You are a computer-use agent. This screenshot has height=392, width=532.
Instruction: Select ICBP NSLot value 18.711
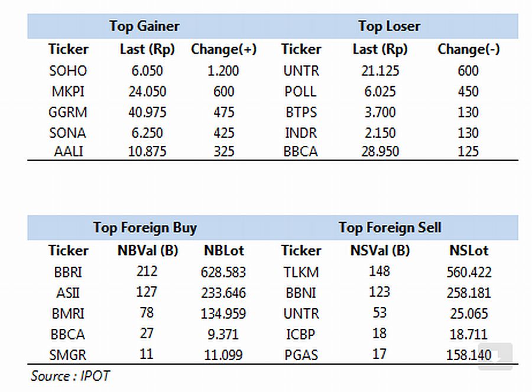pyautogui.click(x=469, y=334)
